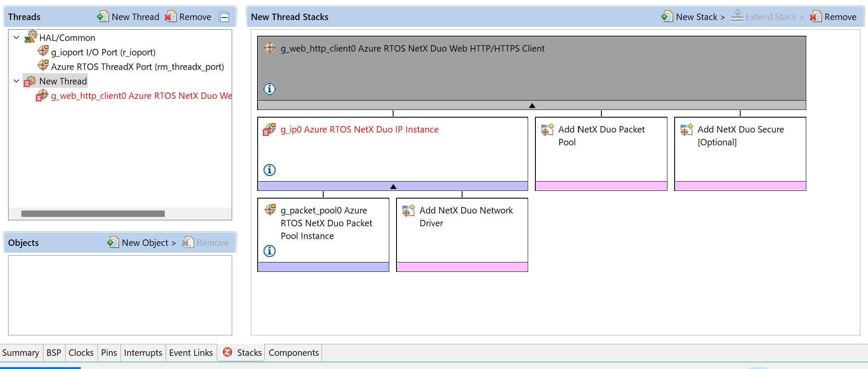This screenshot has width=868, height=369.
Task: Open info for g_web_http_client0 HTTP Client block
Action: tap(270, 89)
